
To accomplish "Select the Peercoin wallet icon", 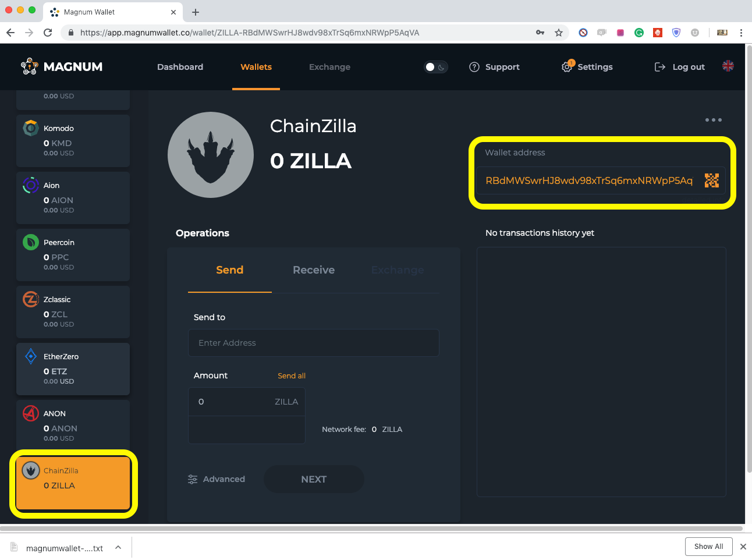I will pyautogui.click(x=31, y=242).
